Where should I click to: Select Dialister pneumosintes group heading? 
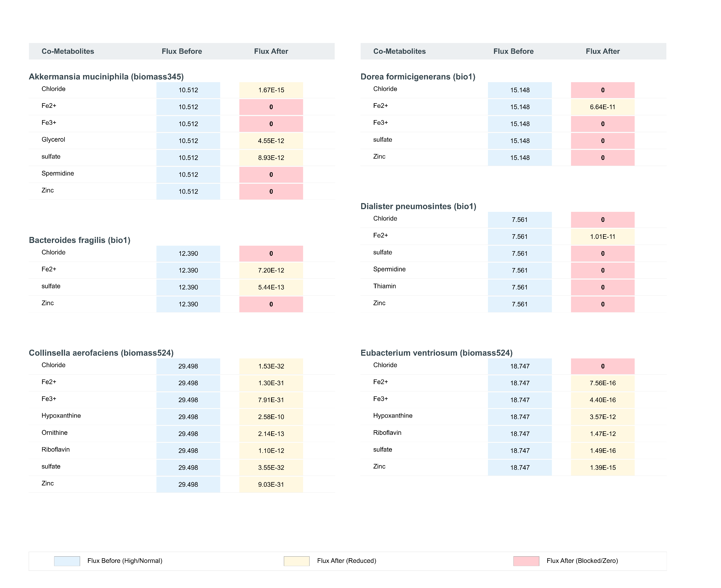[418, 206]
